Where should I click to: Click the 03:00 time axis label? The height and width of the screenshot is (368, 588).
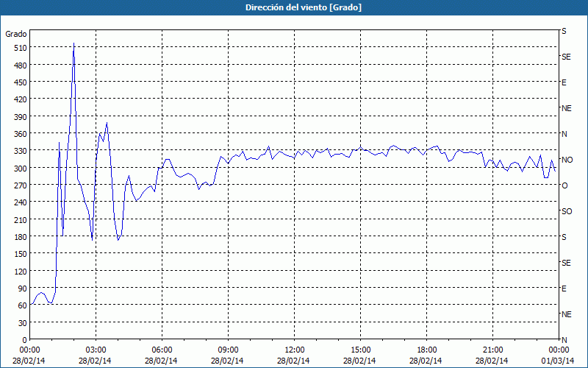[x=96, y=350]
